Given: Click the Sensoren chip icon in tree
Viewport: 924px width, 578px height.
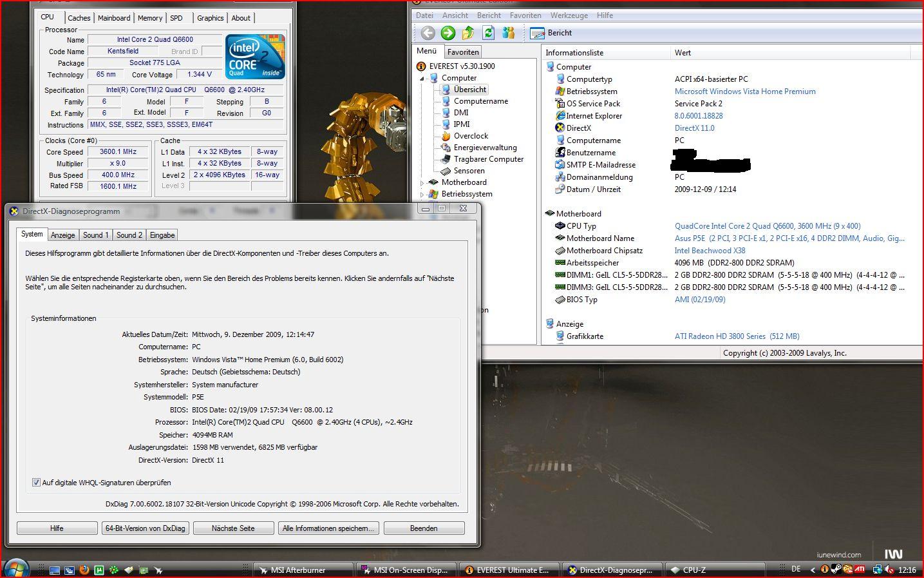Looking at the screenshot, I should pyautogui.click(x=446, y=171).
